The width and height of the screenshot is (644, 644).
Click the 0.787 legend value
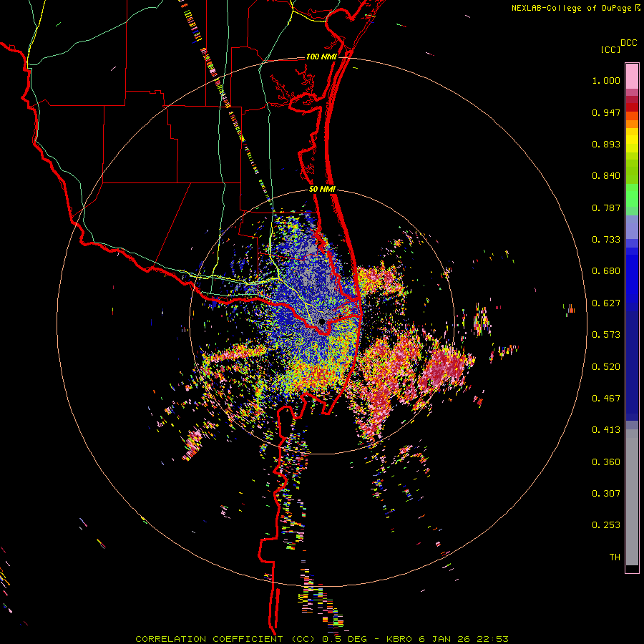click(606, 208)
